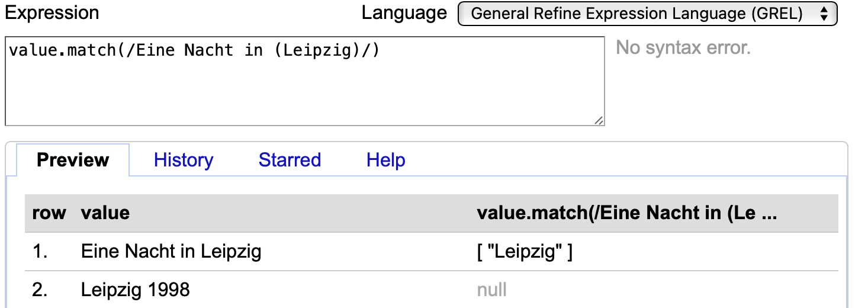Click the language selector's up-down arrows

(824, 14)
